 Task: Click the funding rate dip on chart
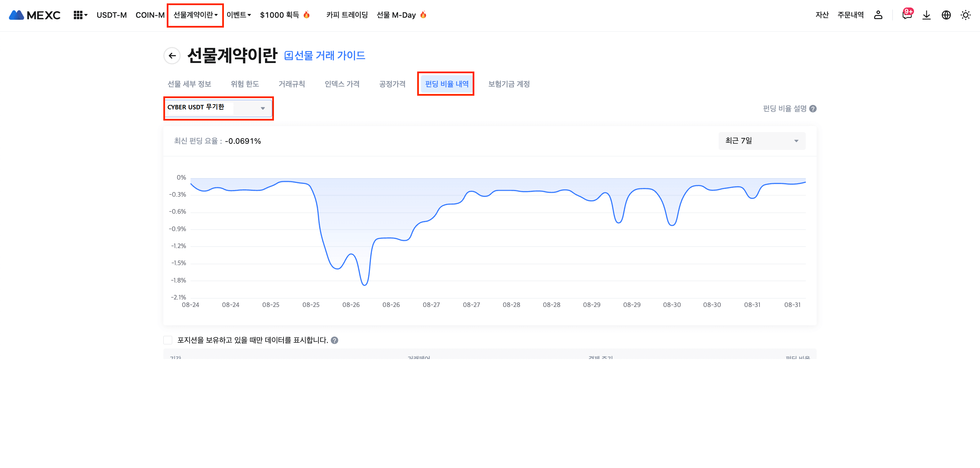[x=364, y=284]
